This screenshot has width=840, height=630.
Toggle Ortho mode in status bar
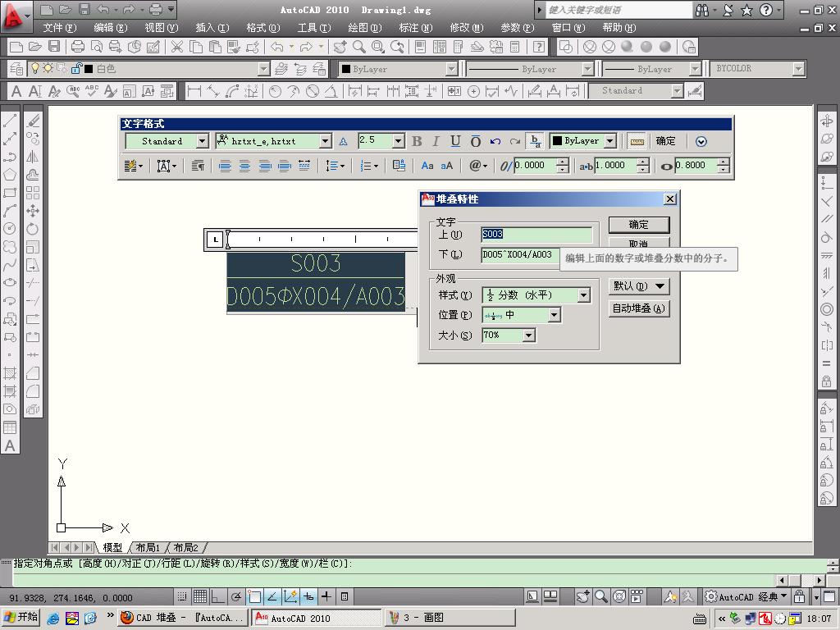[217, 596]
